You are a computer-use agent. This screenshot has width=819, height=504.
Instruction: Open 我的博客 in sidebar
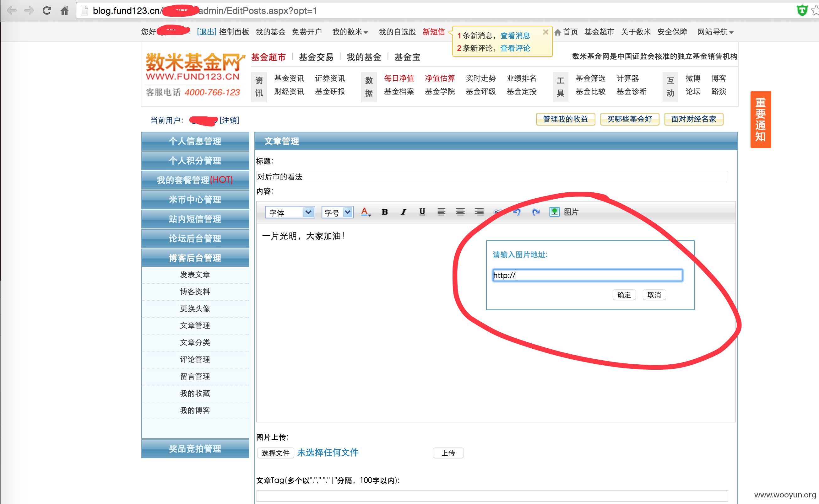click(195, 410)
